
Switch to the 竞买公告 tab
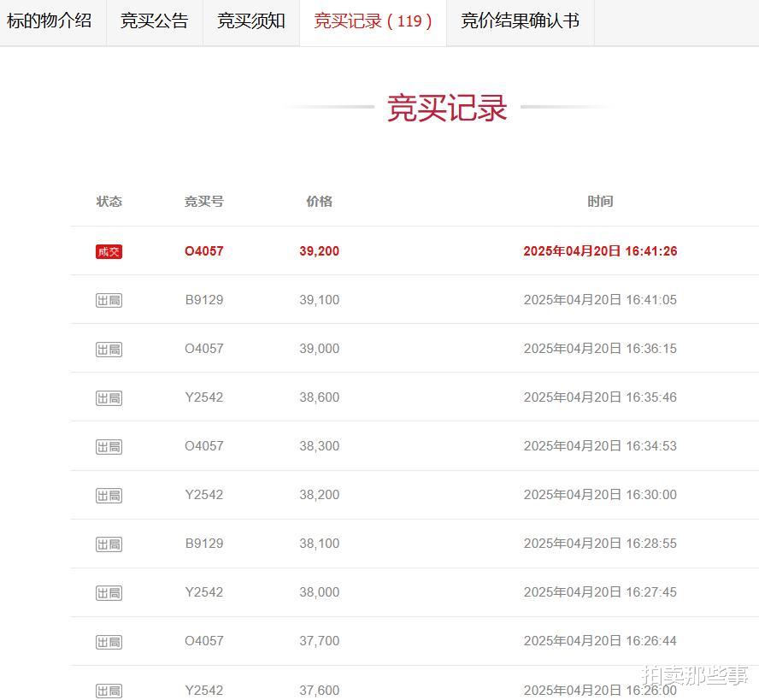[x=155, y=21]
